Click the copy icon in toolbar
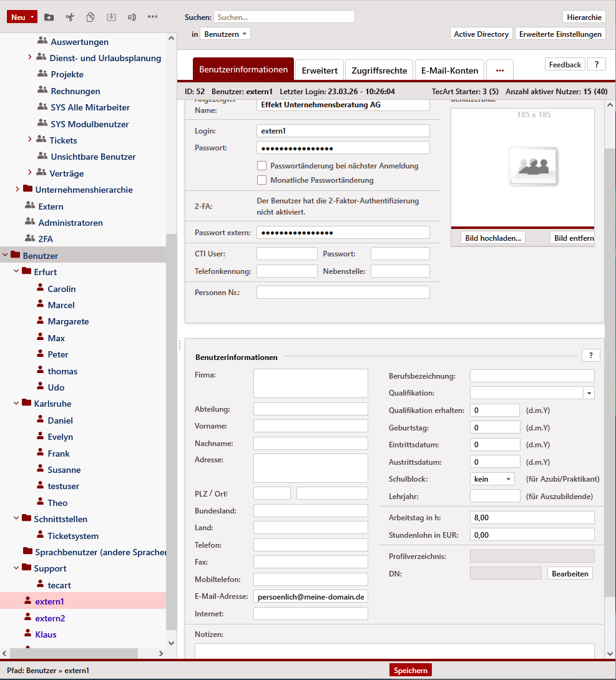The image size is (616, 680). 90,17
